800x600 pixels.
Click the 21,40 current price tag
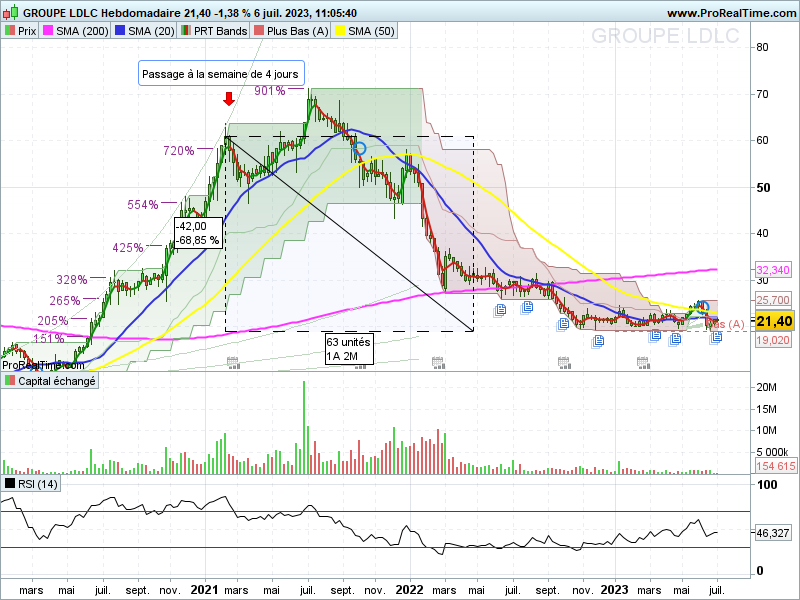(x=774, y=321)
